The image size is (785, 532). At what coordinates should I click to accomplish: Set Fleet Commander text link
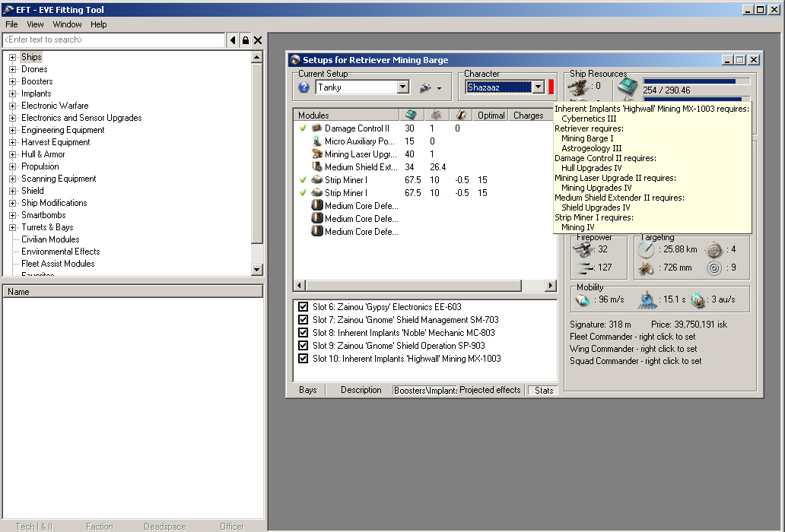(x=632, y=337)
